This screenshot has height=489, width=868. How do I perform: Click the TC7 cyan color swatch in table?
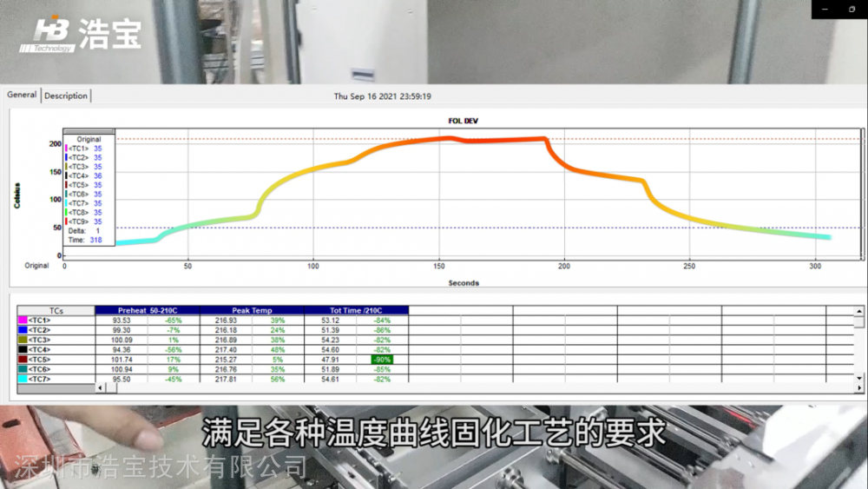coord(23,379)
